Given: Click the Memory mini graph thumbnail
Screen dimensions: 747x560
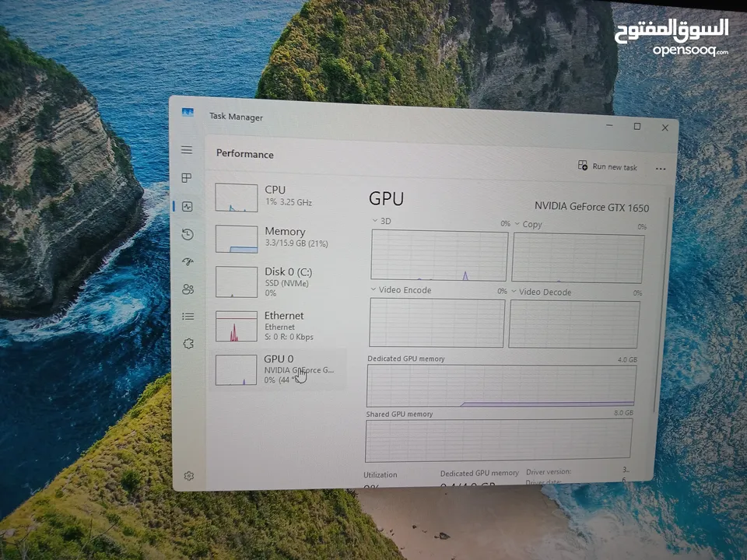Looking at the screenshot, I should 237,239.
